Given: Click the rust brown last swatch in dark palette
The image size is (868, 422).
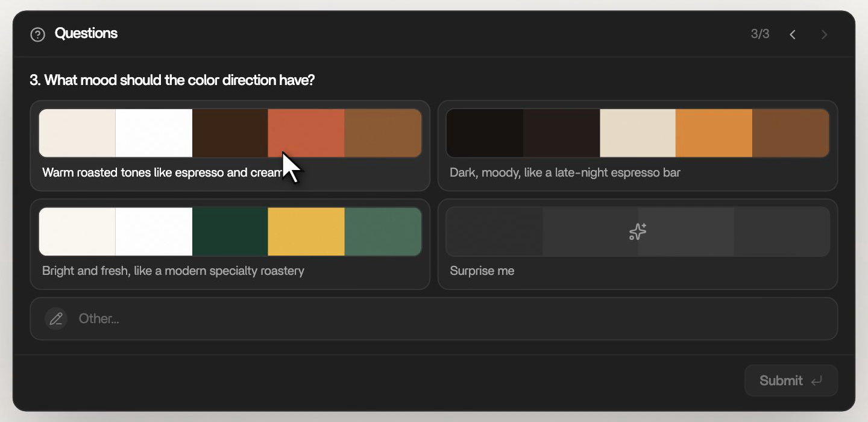Looking at the screenshot, I should click(790, 133).
